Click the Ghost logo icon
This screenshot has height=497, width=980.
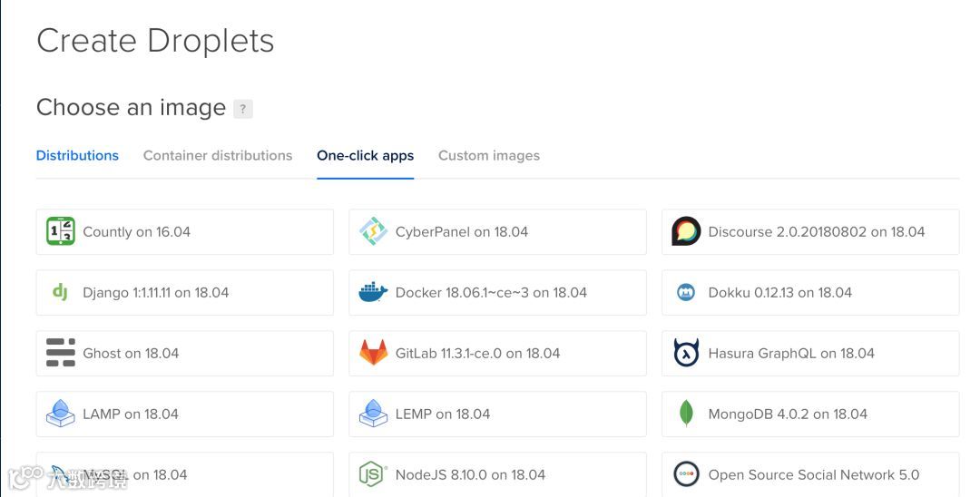coord(61,353)
